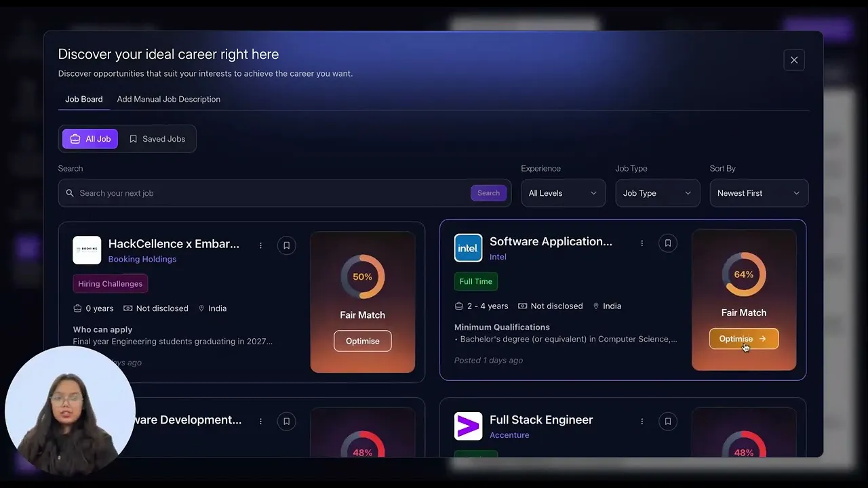Click the '2 - 4 years' experience text
The width and height of the screenshot is (868, 488).
(x=488, y=306)
